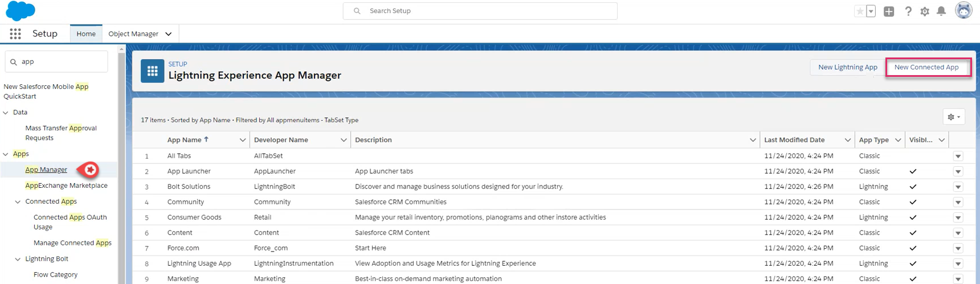
Task: Click the Salesforce cloud logo
Action: 21,11
